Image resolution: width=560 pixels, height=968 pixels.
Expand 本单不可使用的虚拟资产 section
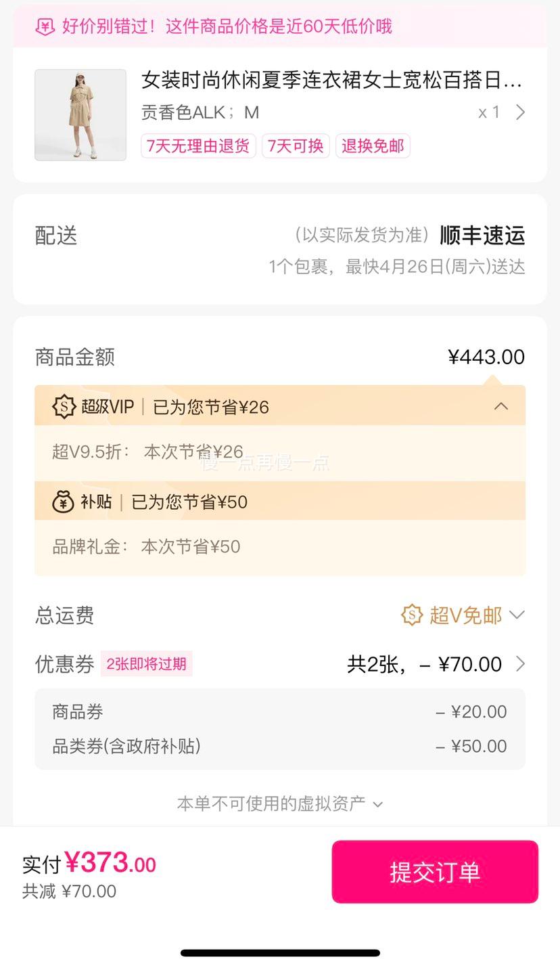tap(280, 804)
